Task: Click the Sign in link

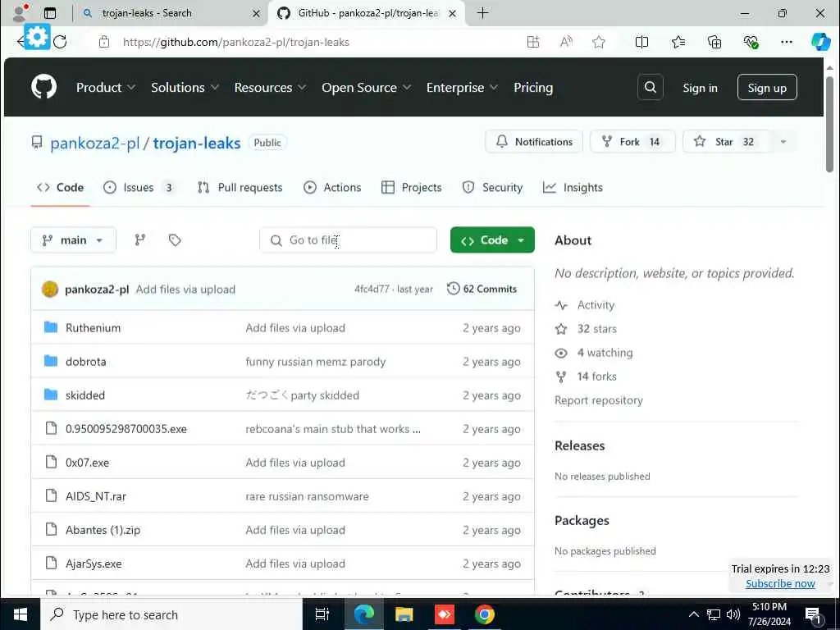Action: point(700,88)
